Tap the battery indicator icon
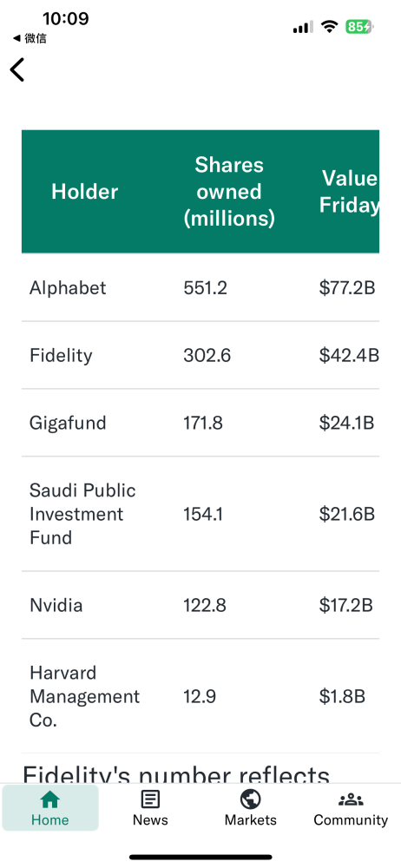The height and width of the screenshot is (868, 401). pyautogui.click(x=360, y=26)
